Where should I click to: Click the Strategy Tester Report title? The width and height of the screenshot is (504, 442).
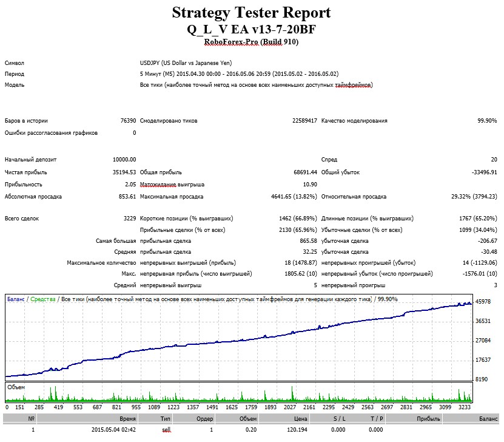coord(251,13)
